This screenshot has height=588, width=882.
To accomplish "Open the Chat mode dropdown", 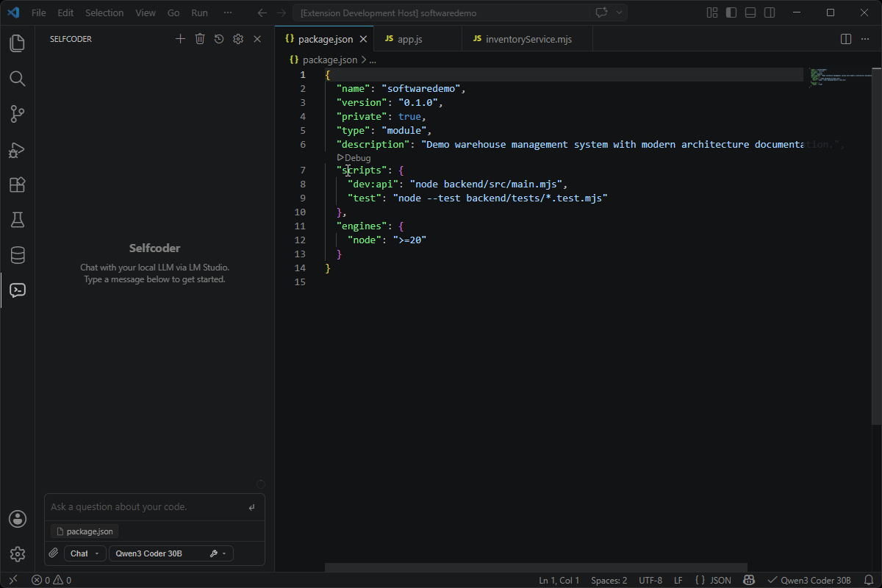I will pyautogui.click(x=85, y=553).
